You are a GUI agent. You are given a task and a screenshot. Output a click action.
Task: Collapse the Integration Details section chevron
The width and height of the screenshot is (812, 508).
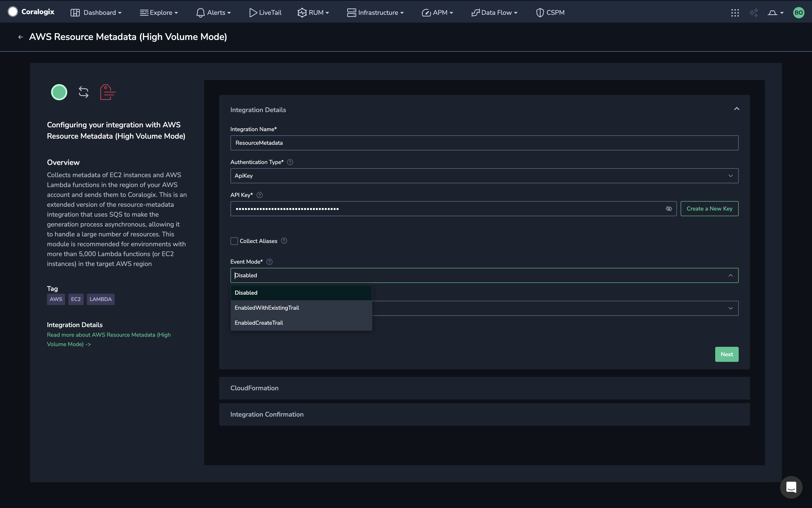pos(736,109)
